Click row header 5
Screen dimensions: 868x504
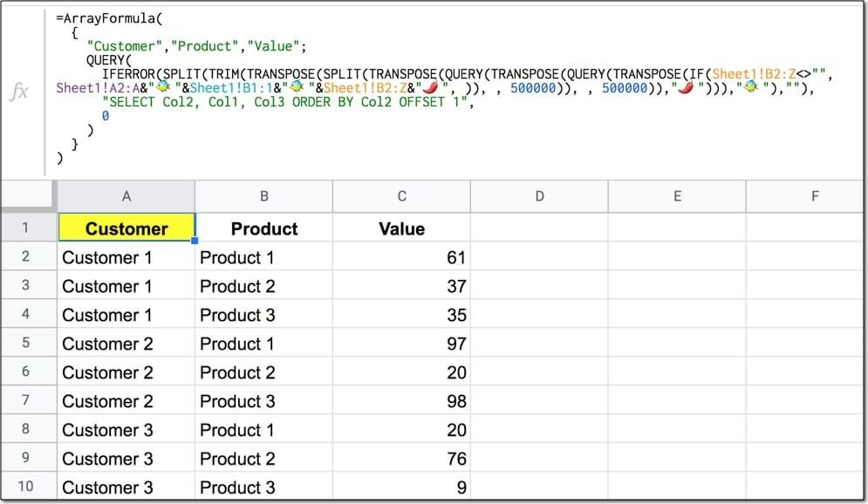tap(27, 344)
